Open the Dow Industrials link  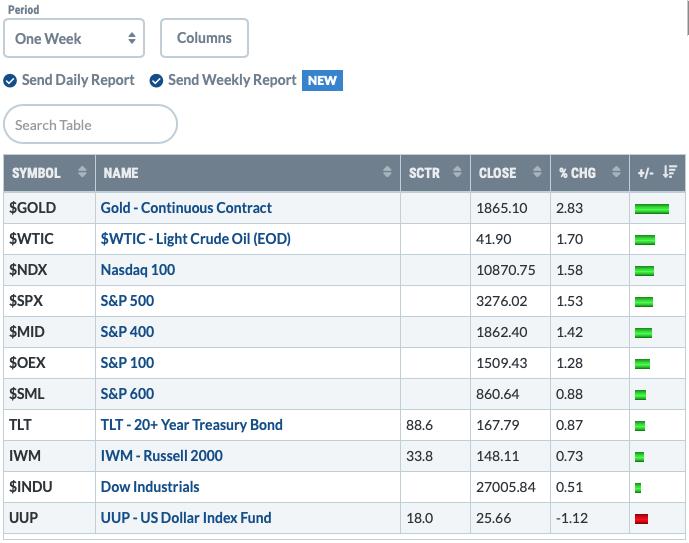(150, 487)
